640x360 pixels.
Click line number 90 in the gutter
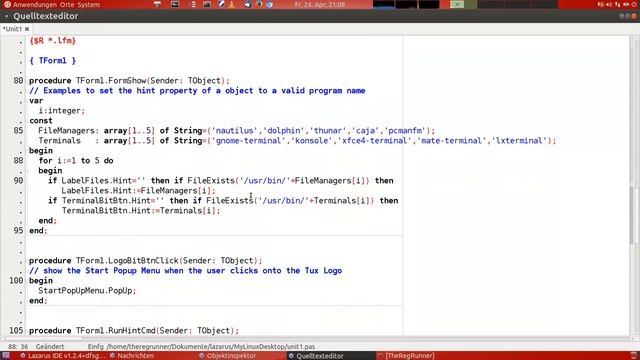[x=18, y=180]
